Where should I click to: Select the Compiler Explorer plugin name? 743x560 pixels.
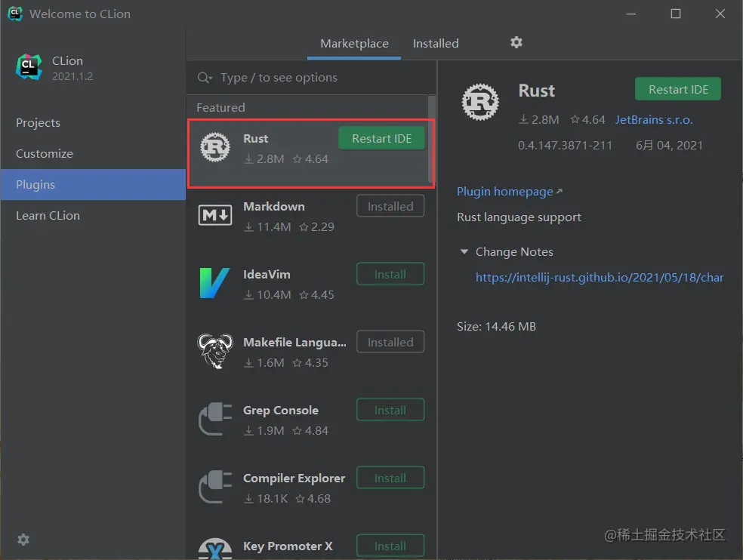coord(294,478)
